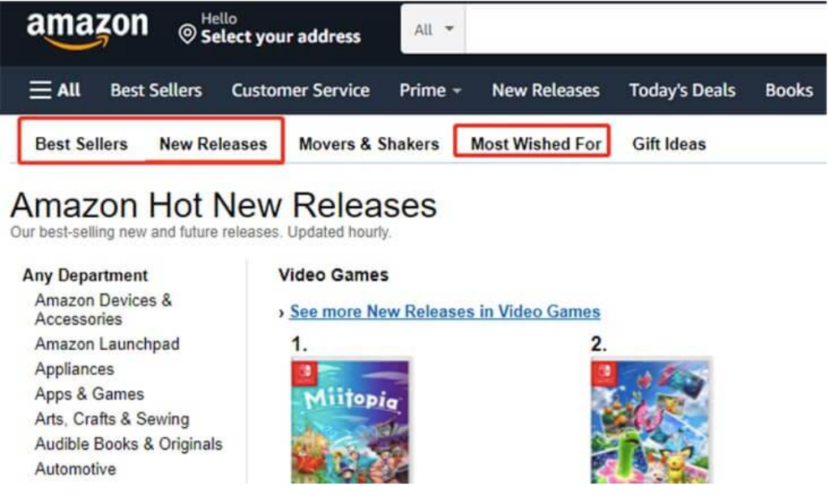This screenshot has height=504, width=830.
Task: Open Customer Service in navigation bar
Action: point(300,90)
